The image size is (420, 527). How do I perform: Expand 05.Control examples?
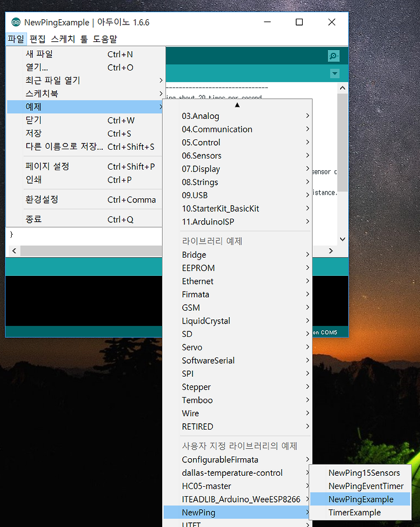237,142
